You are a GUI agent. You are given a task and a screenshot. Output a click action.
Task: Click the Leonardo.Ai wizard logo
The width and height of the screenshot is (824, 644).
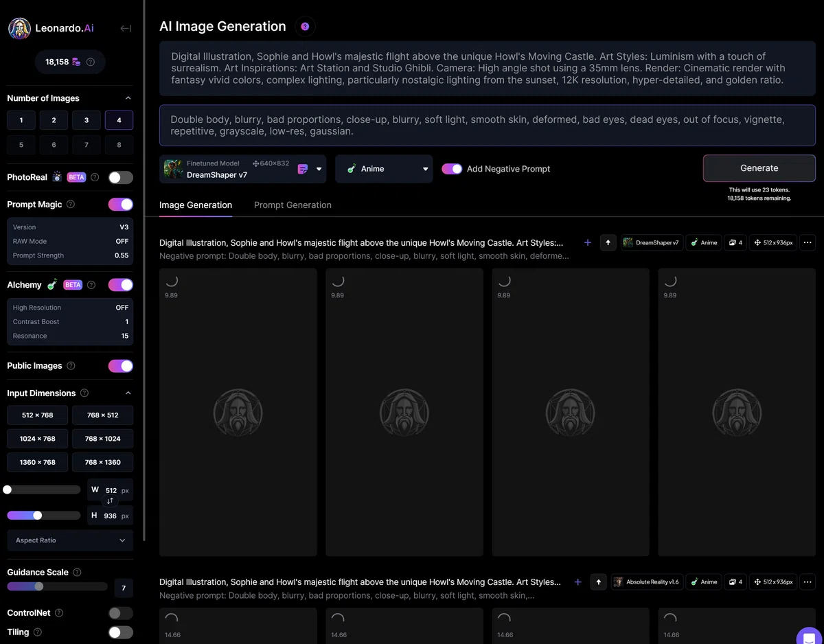click(x=19, y=28)
